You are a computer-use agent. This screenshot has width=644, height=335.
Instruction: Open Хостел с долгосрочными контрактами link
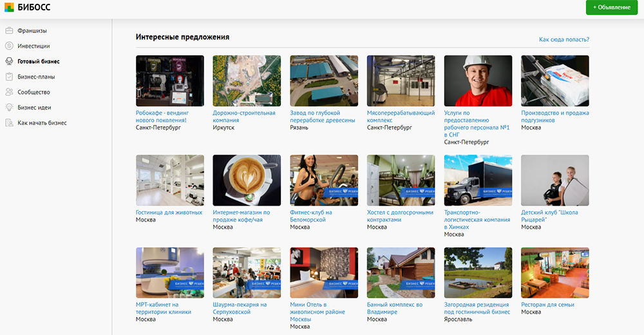(x=400, y=216)
